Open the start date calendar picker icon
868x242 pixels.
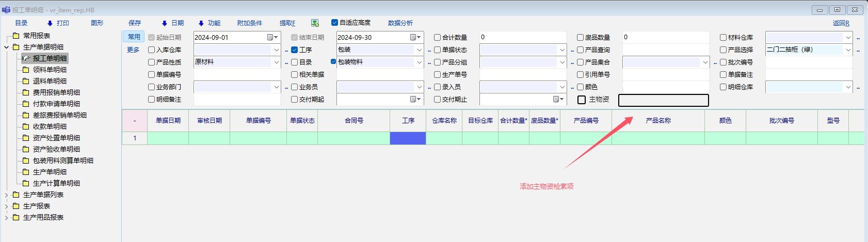tap(270, 37)
